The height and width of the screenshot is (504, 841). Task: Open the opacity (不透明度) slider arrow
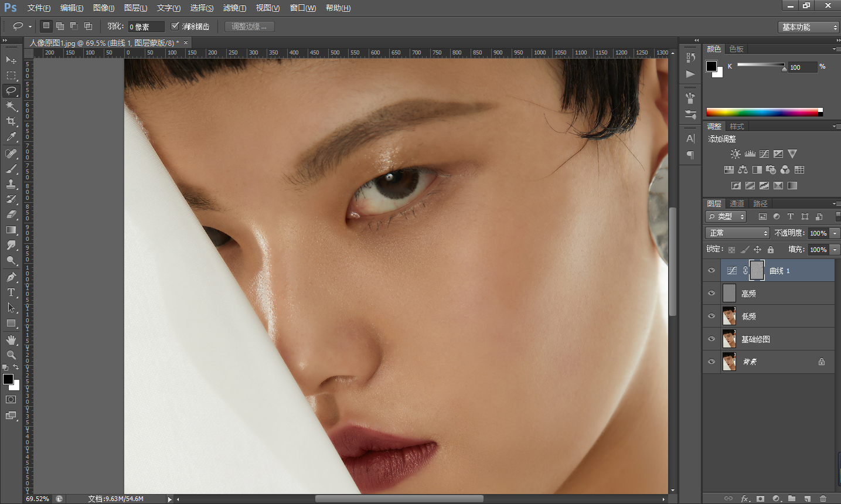pos(835,233)
